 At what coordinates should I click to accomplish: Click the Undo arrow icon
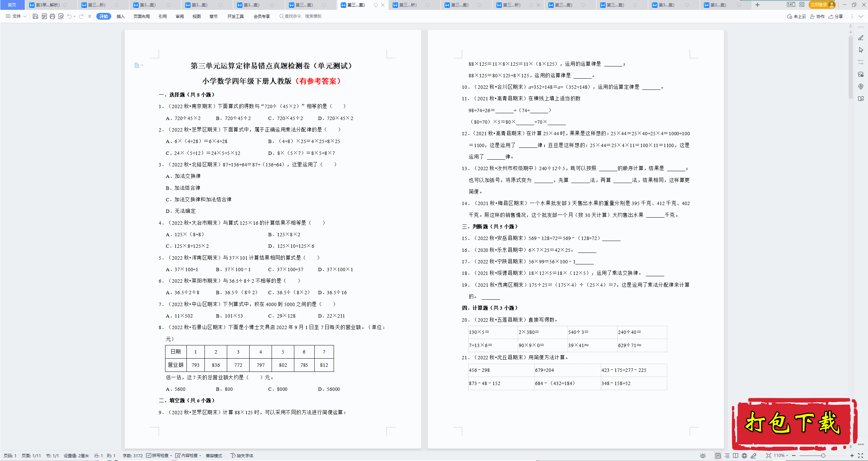[69, 16]
